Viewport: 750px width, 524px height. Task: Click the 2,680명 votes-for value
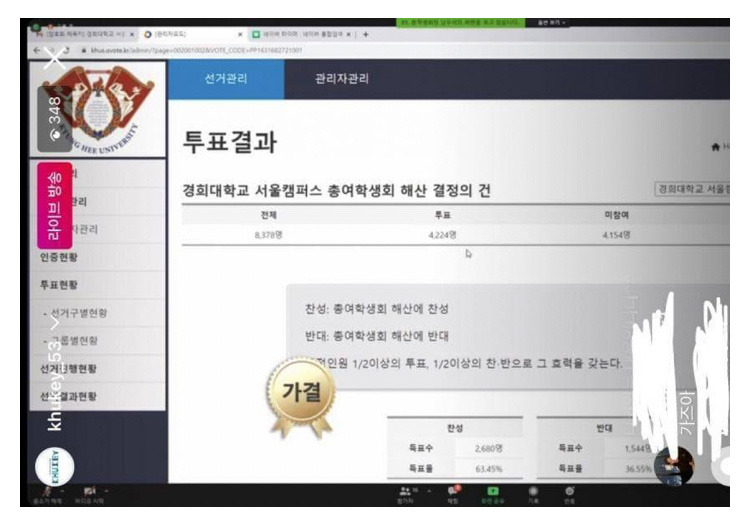488,448
